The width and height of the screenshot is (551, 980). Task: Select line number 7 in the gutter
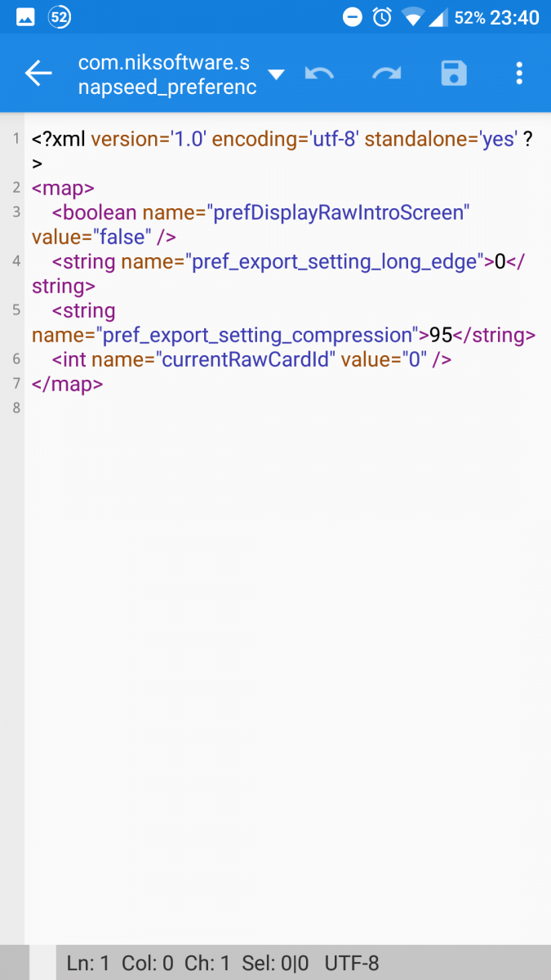click(x=16, y=384)
